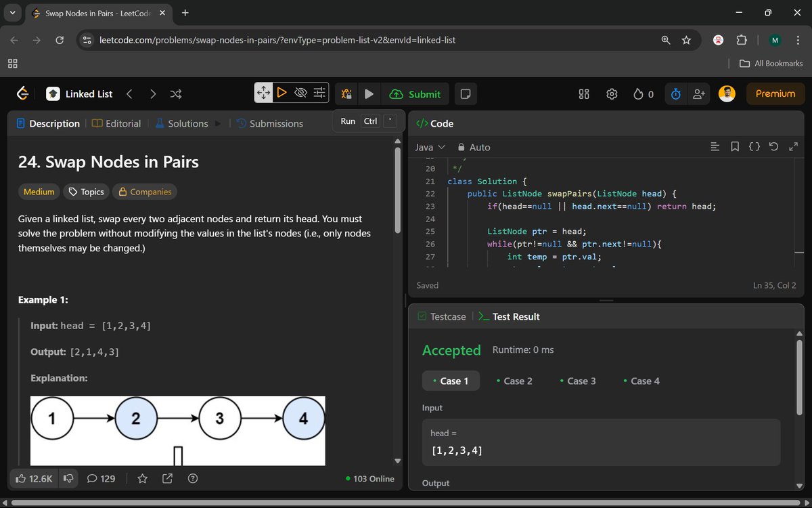
Task: Open the browser apps grid shortcut
Action: 12,63
